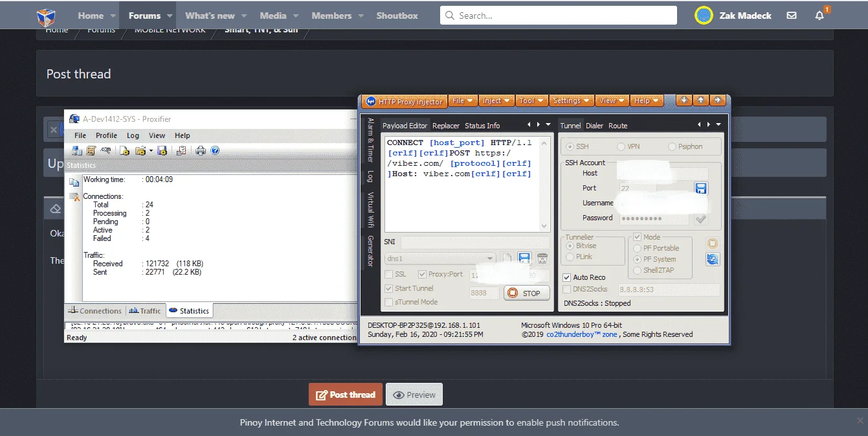
Task: Switch to the Dialer tab
Action: 594,126
